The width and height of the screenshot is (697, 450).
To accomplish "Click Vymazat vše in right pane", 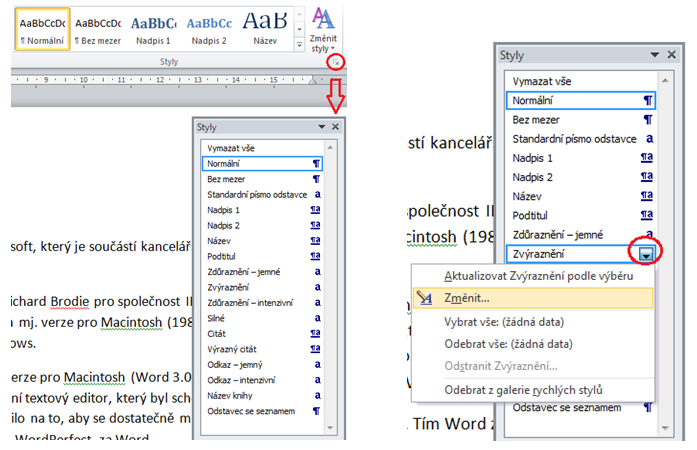I will click(x=543, y=79).
